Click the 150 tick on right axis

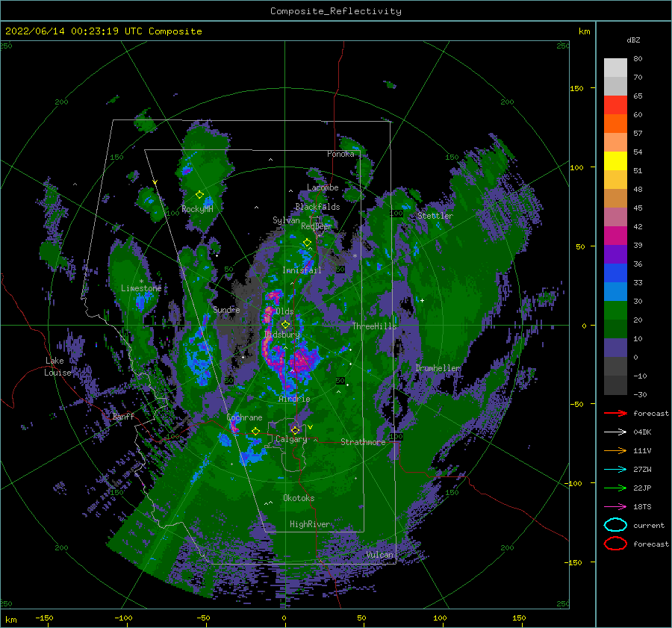click(x=576, y=88)
